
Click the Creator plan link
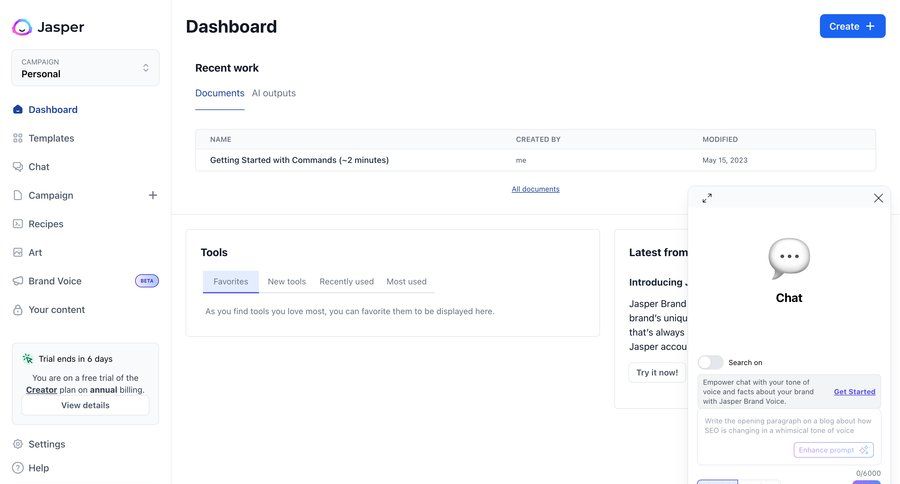click(41, 390)
